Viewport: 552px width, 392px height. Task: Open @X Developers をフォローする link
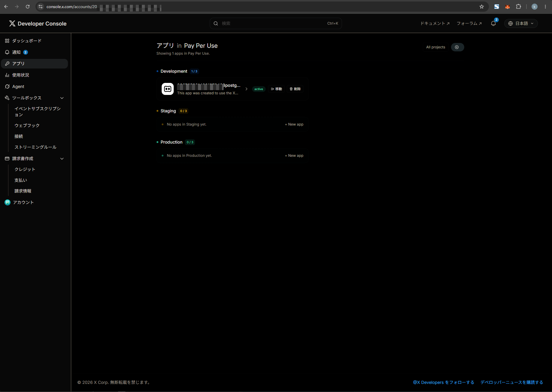click(x=444, y=382)
